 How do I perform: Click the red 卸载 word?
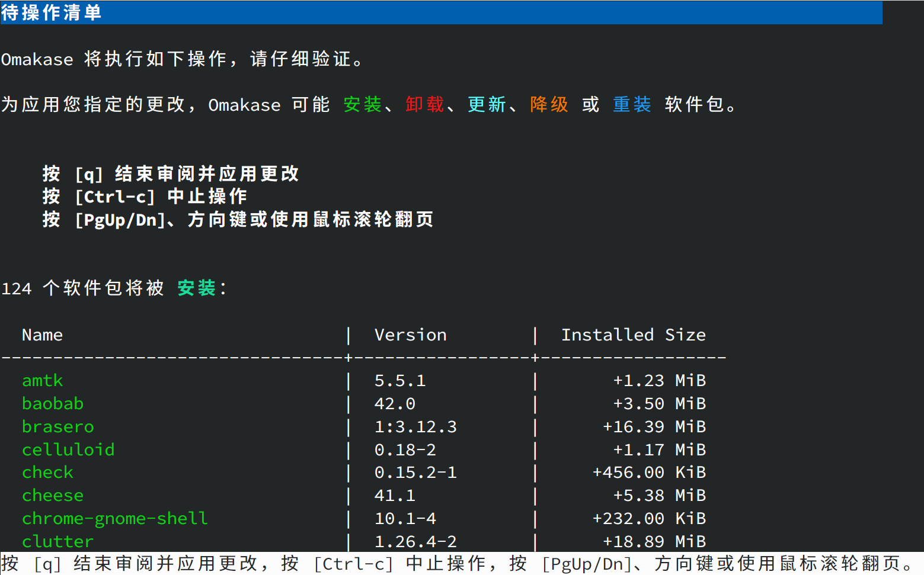coord(425,105)
